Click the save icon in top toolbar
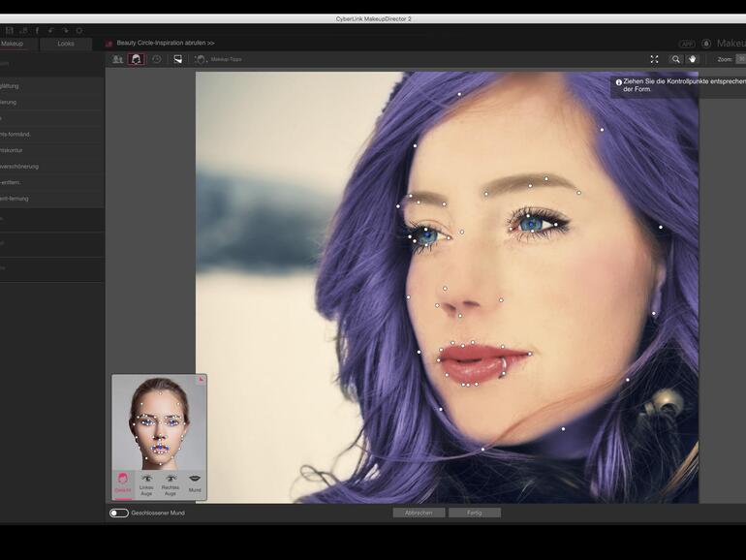The image size is (746, 560). coord(10,30)
